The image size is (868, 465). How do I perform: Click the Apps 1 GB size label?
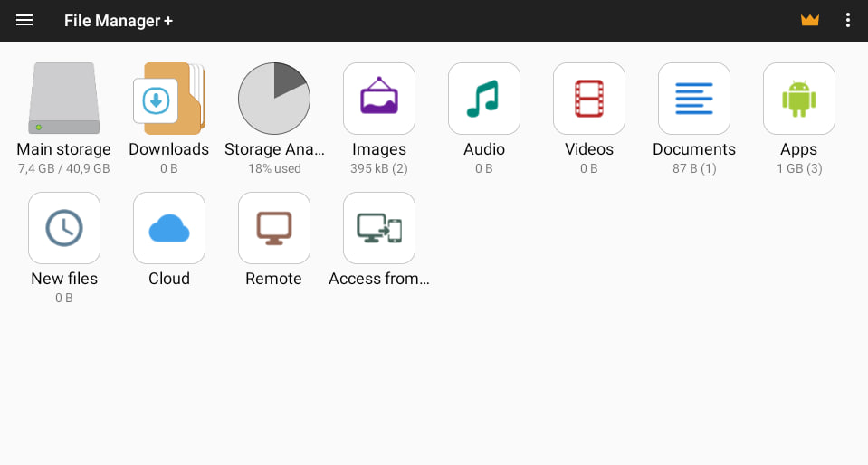[x=798, y=168]
